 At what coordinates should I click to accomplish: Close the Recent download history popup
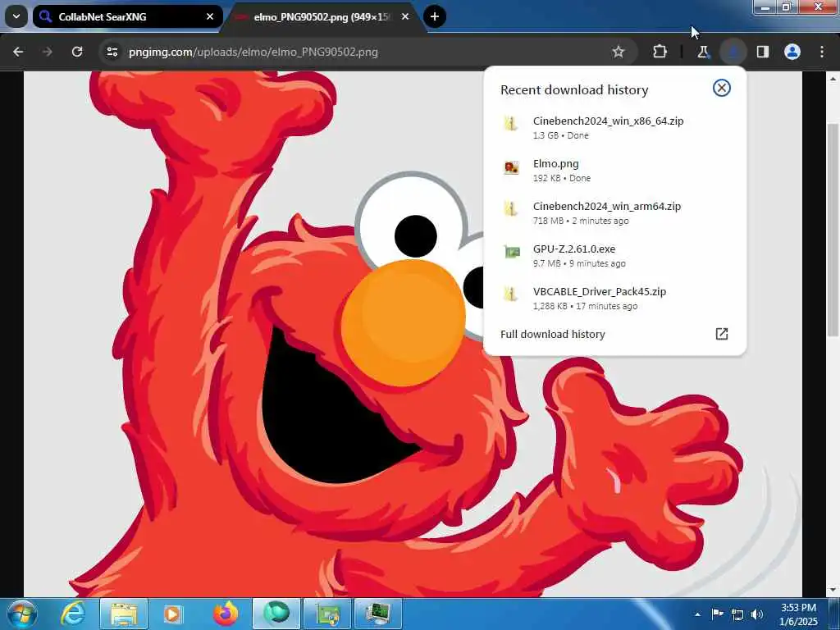[722, 88]
